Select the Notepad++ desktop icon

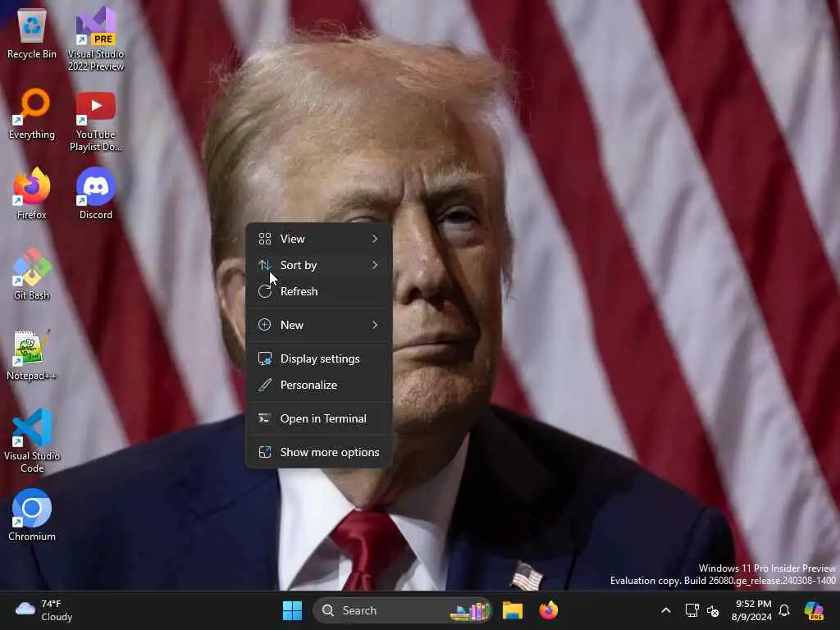pos(32,355)
